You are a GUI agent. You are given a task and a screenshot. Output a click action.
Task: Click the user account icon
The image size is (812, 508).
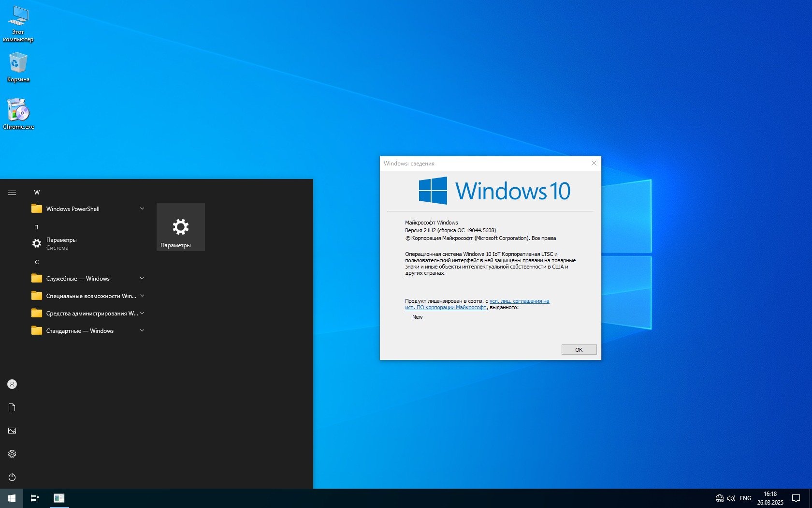point(12,384)
